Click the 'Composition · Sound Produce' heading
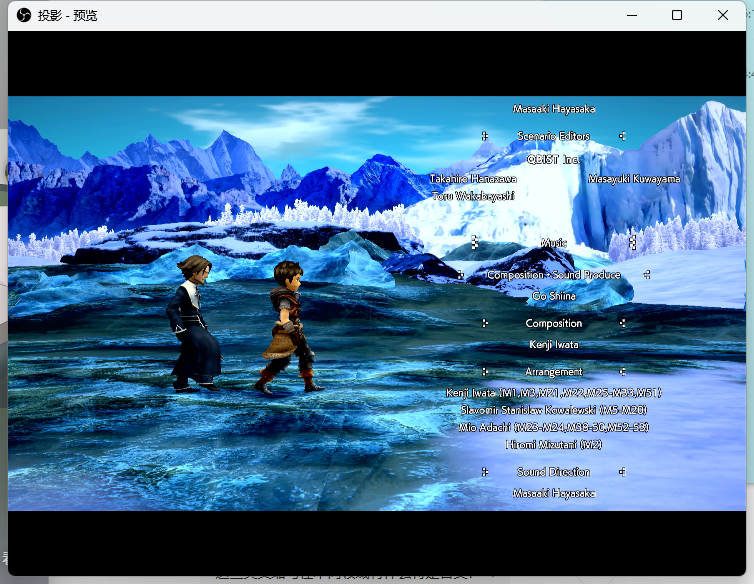This screenshot has width=754, height=584. click(553, 275)
